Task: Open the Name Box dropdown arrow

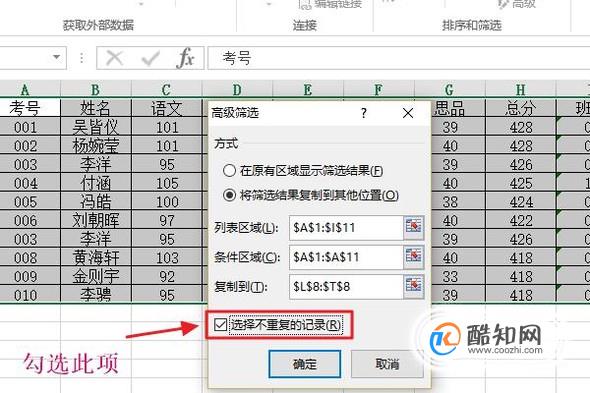Action: point(56,57)
